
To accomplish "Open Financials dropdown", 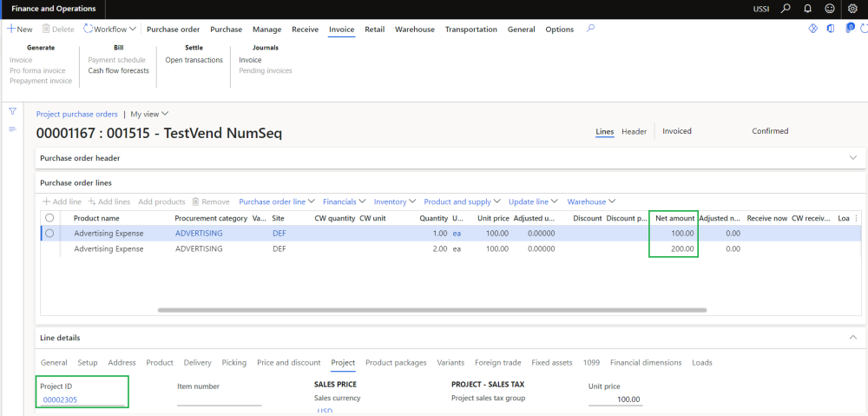I will tap(345, 201).
